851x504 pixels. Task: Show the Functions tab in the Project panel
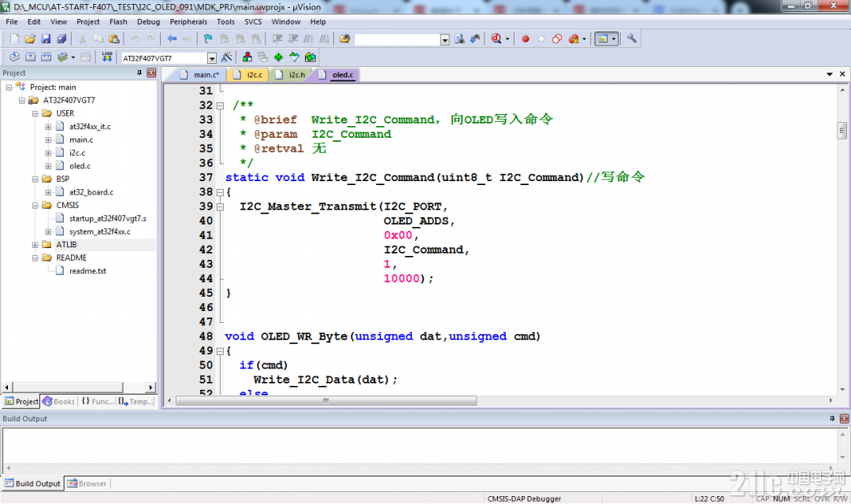tap(98, 402)
